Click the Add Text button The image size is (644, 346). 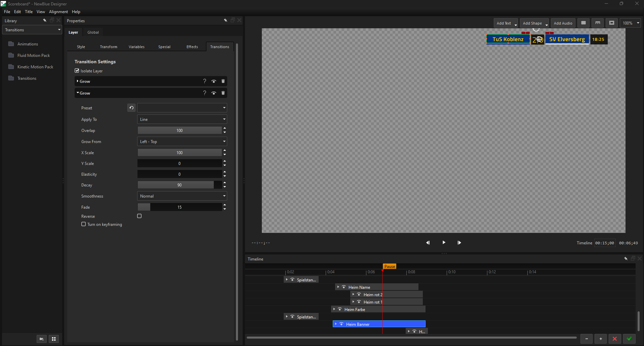click(x=506, y=23)
